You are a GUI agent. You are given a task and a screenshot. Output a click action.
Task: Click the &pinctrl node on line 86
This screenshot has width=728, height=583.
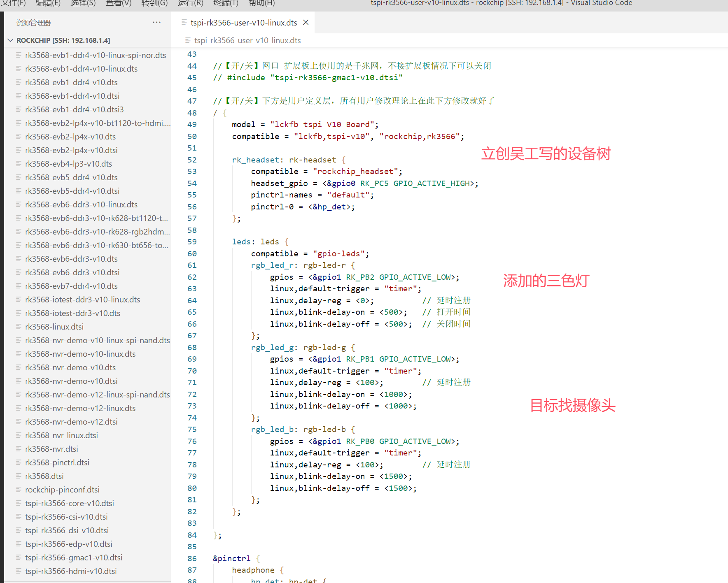click(x=231, y=558)
